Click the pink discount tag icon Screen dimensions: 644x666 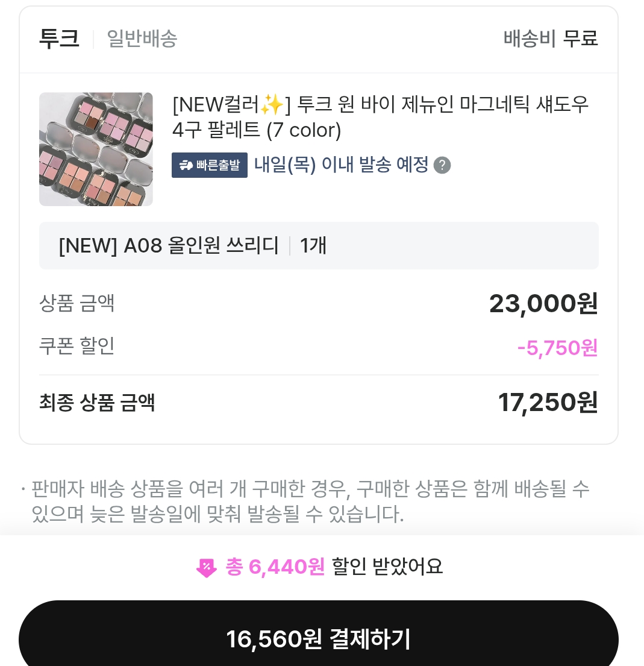point(206,567)
